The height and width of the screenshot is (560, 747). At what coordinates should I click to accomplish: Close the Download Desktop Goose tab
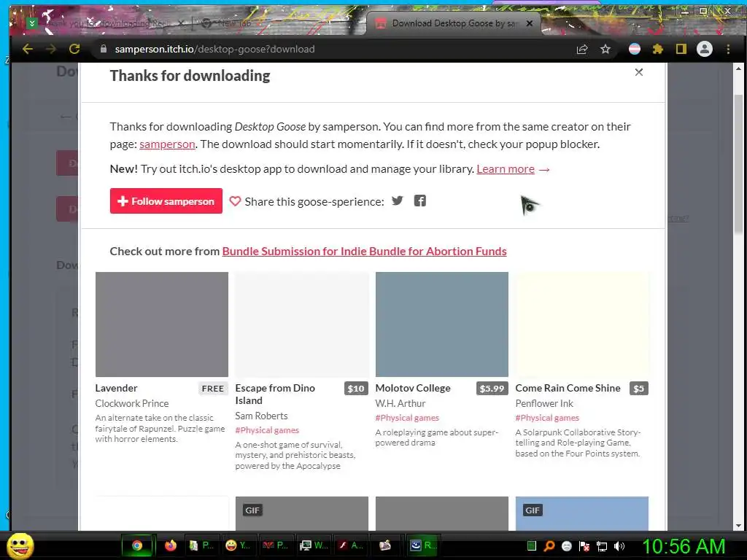click(530, 23)
